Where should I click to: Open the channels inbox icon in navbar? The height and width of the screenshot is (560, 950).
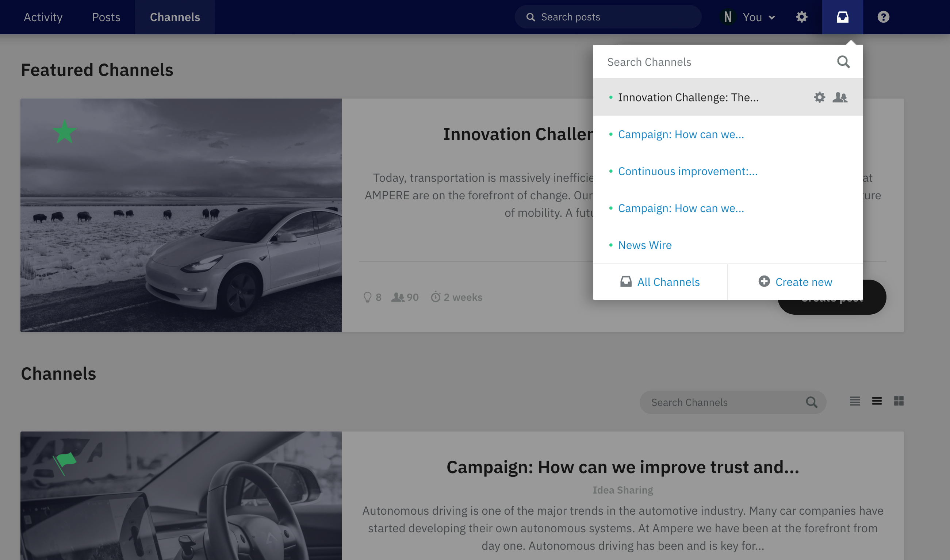pyautogui.click(x=842, y=17)
